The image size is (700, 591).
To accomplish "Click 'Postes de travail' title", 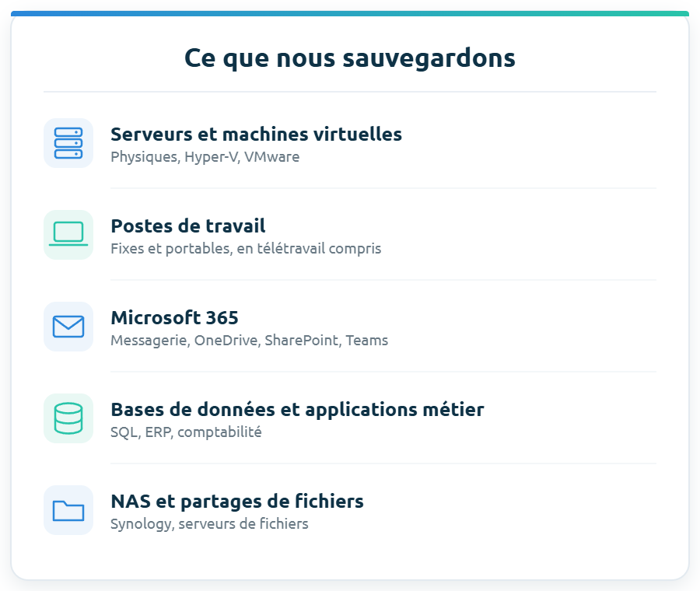I will click(188, 226).
